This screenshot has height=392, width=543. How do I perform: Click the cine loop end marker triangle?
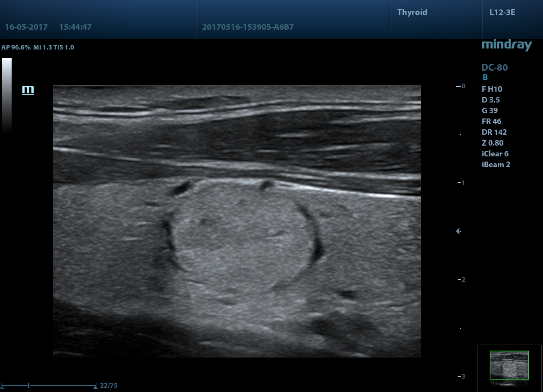pyautogui.click(x=95, y=387)
